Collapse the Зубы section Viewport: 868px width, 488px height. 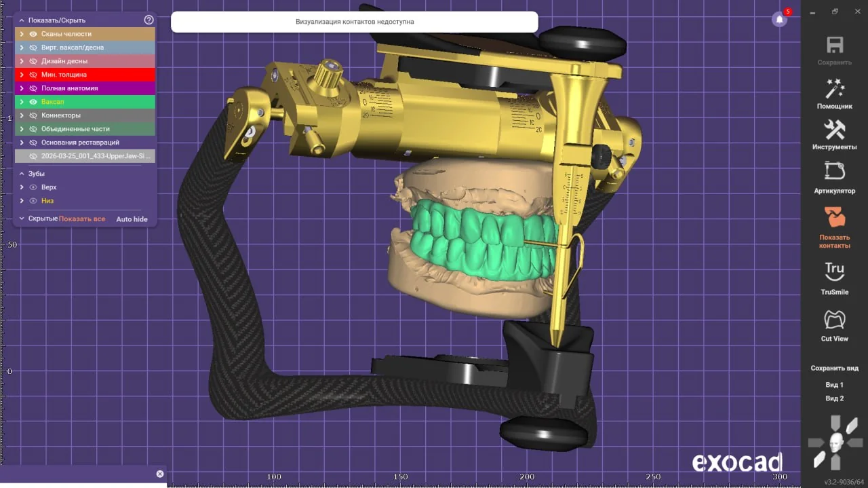(22, 174)
